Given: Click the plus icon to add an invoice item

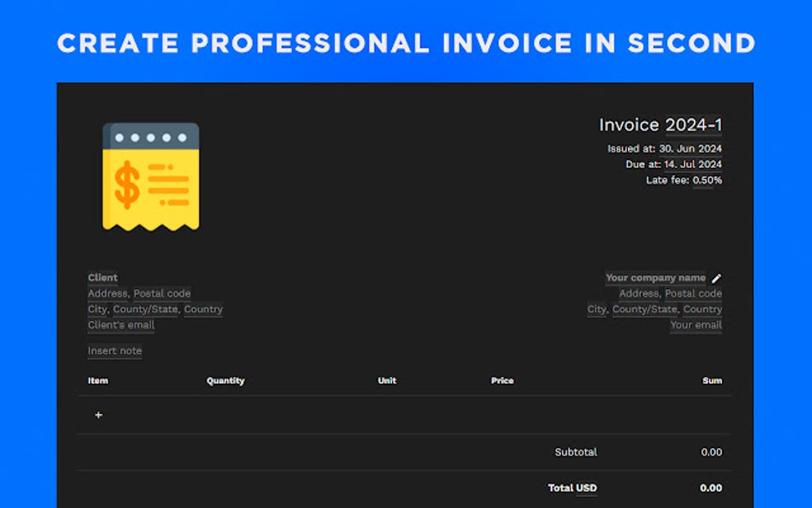Looking at the screenshot, I should click(x=98, y=414).
